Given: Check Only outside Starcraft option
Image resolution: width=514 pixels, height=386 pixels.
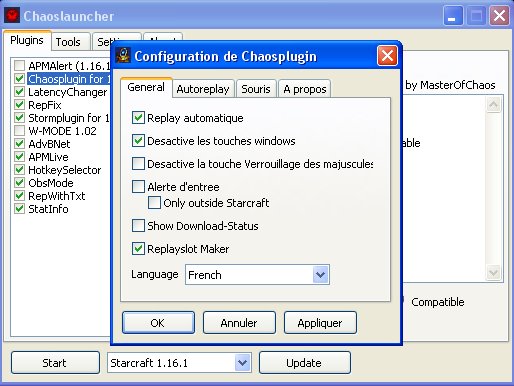Looking at the screenshot, I should 154,203.
